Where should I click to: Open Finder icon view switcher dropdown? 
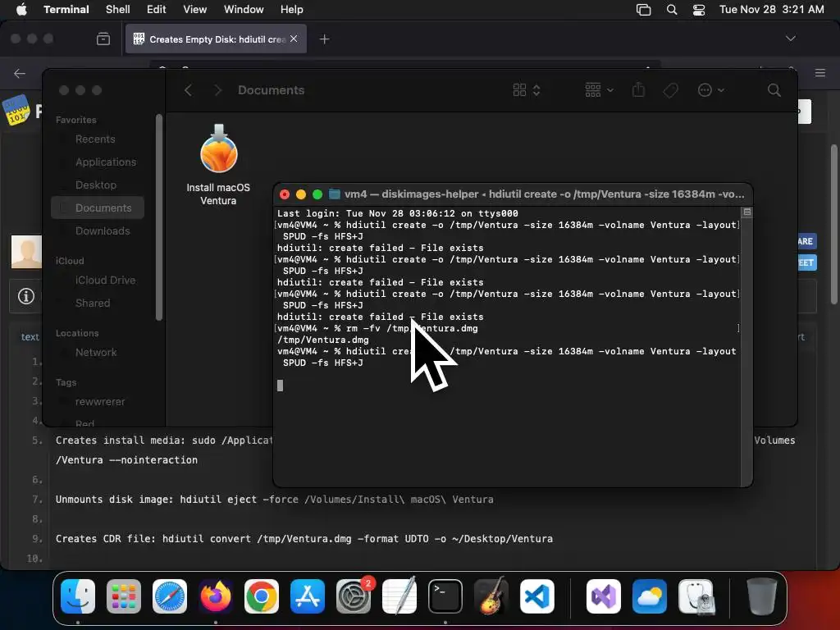point(526,90)
